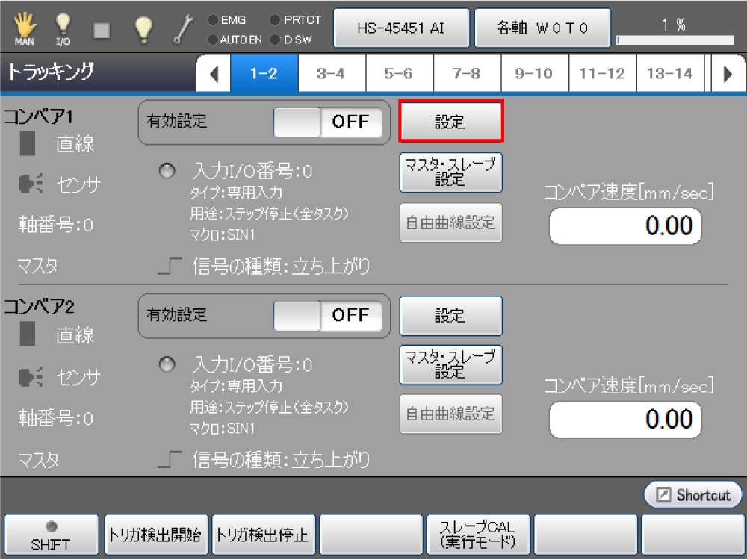747x560 pixels.
Task: Click the yellow lightbulb icon
Action: coord(143,28)
